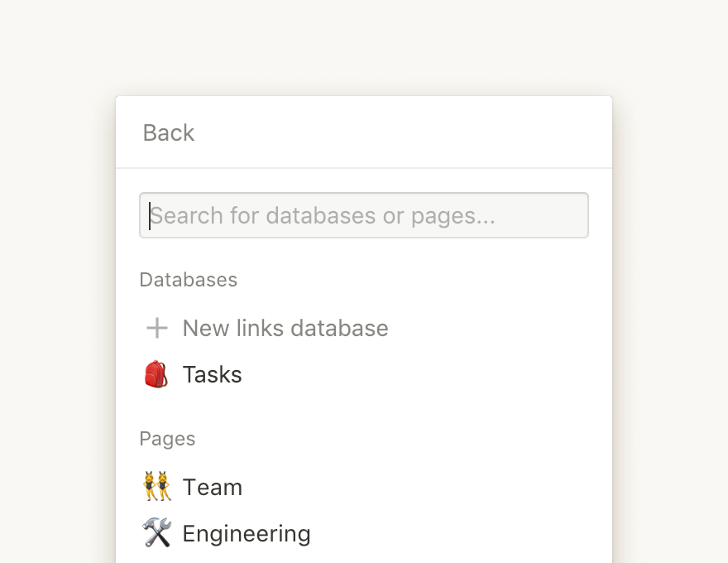Click the plus icon for new links database
The height and width of the screenshot is (563, 728).
click(x=157, y=328)
